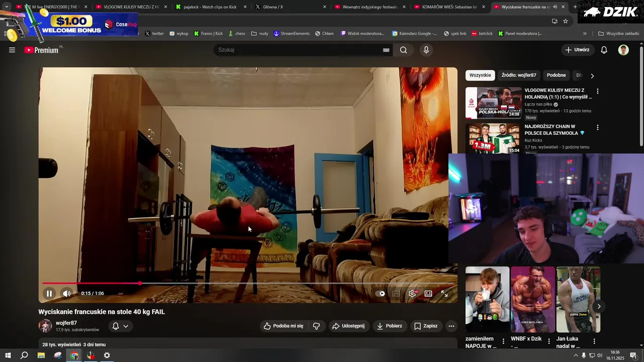The image size is (644, 362).
Task: Pause the video
Action: (49, 294)
